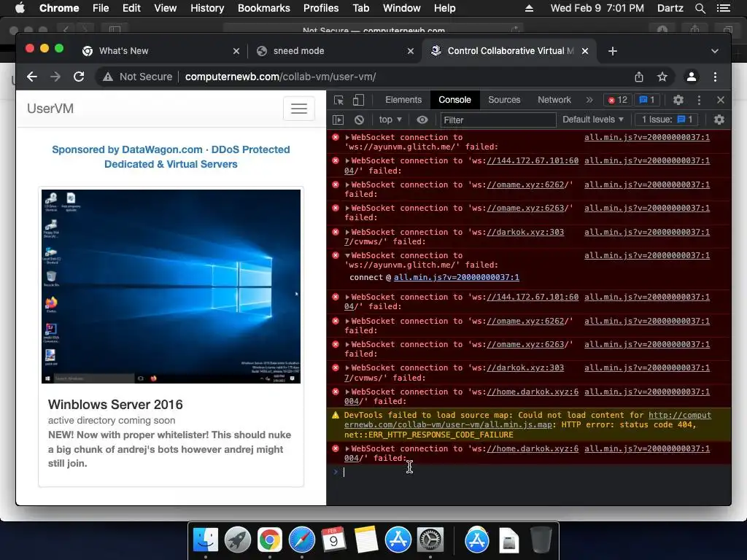Click the console Filter field
The width and height of the screenshot is (747, 560).
498,120
